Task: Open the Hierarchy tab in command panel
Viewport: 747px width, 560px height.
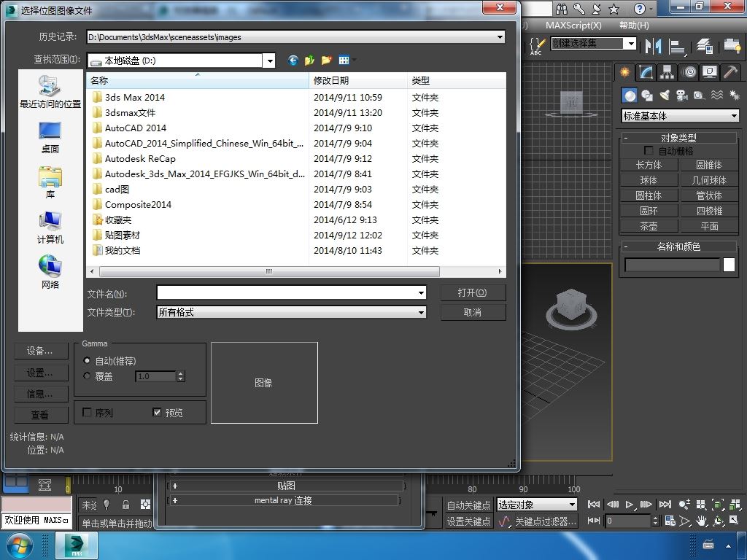Action: [667, 72]
